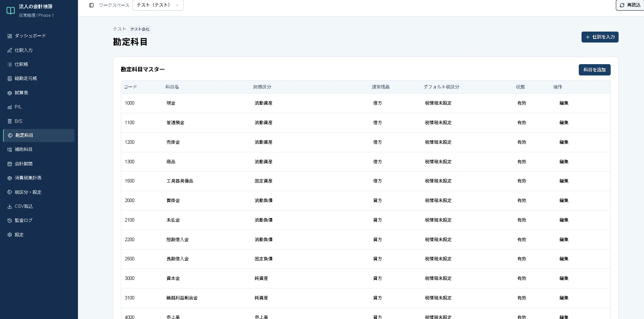
Task: Click the ダッシュボード grid icon in sidebar
Action: click(10, 36)
